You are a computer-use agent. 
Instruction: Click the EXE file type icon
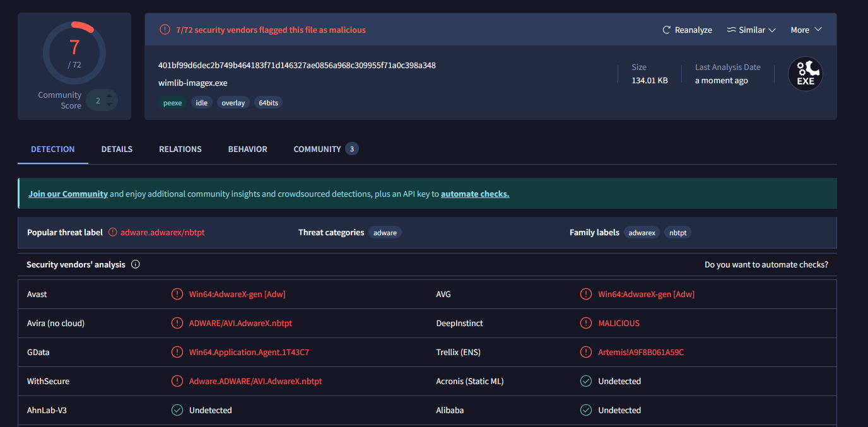click(806, 74)
